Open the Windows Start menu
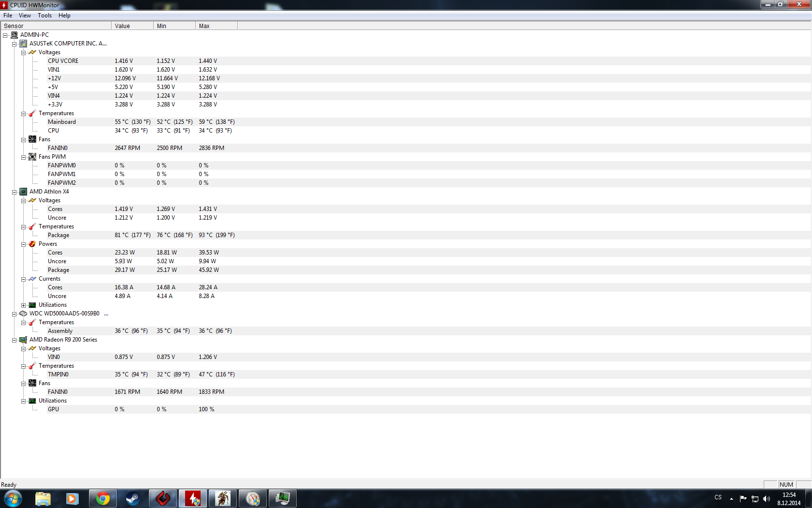The width and height of the screenshot is (812, 508). tap(13, 498)
